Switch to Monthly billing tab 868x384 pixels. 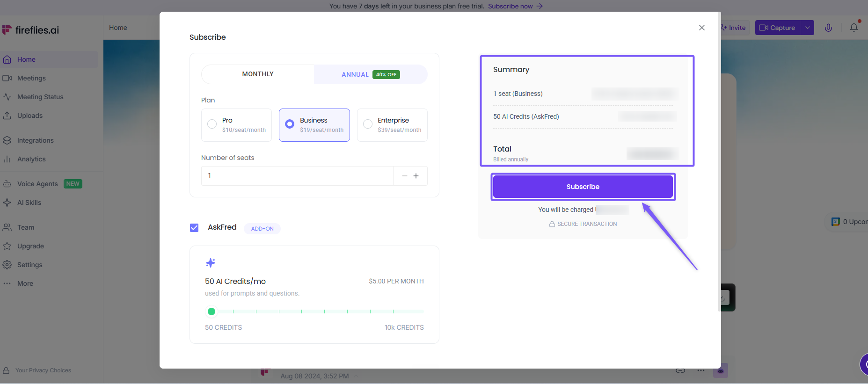click(258, 74)
